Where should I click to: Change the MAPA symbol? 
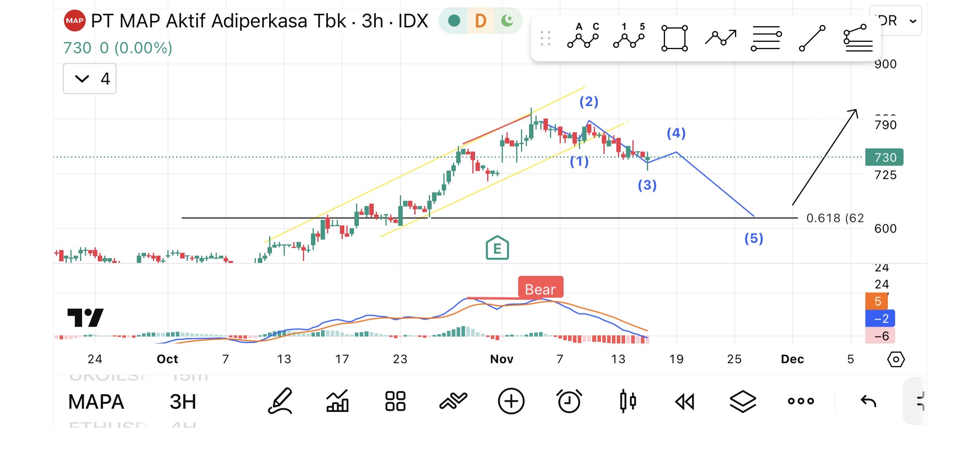pyautogui.click(x=96, y=402)
